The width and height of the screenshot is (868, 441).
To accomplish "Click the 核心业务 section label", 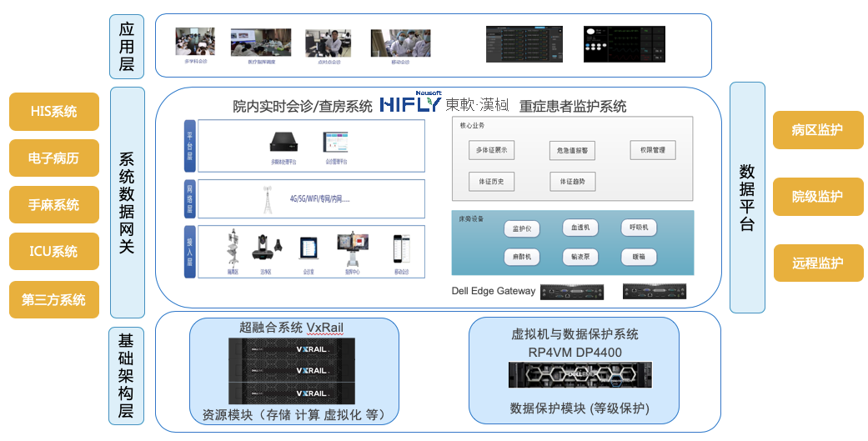I will (472, 126).
